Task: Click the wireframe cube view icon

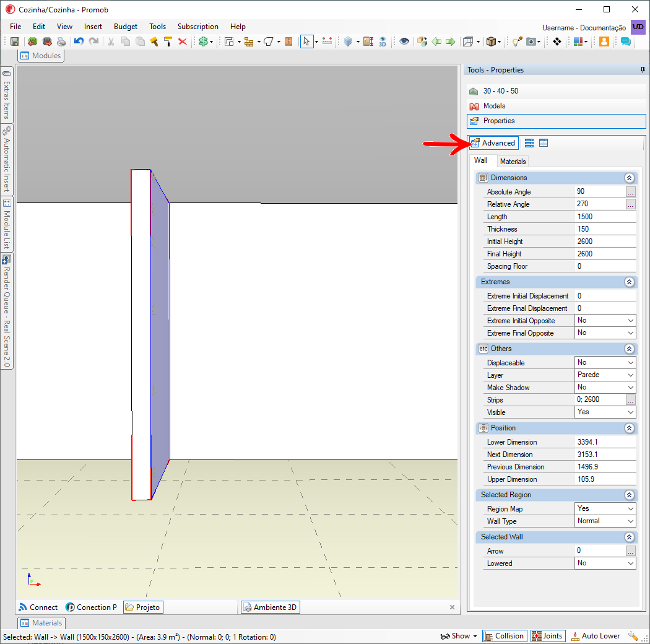Action: point(468,41)
